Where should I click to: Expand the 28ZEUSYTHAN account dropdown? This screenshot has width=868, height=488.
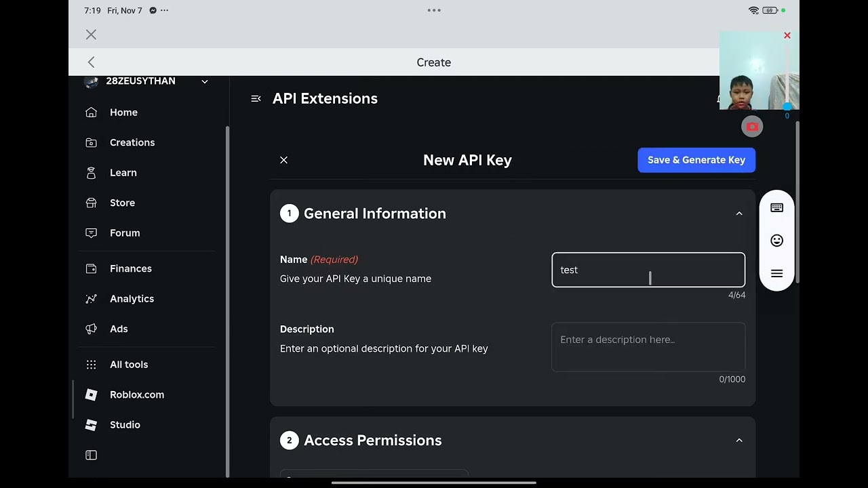point(205,81)
